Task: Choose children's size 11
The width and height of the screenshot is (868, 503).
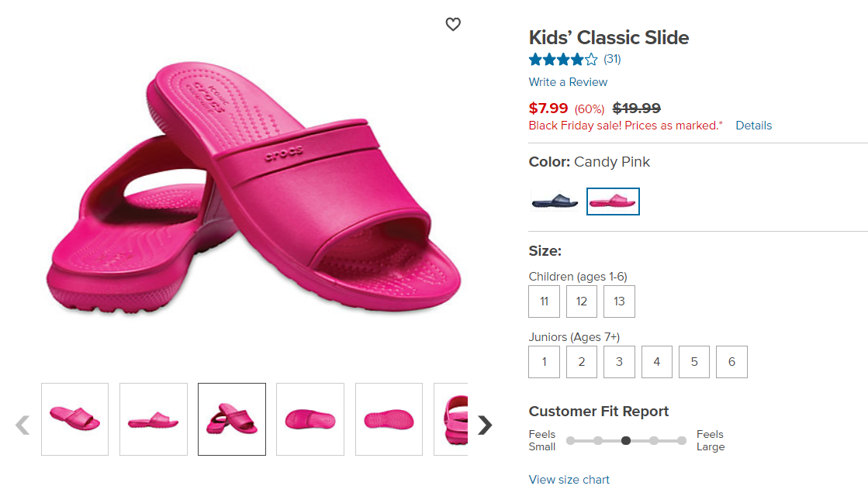Action: point(545,301)
